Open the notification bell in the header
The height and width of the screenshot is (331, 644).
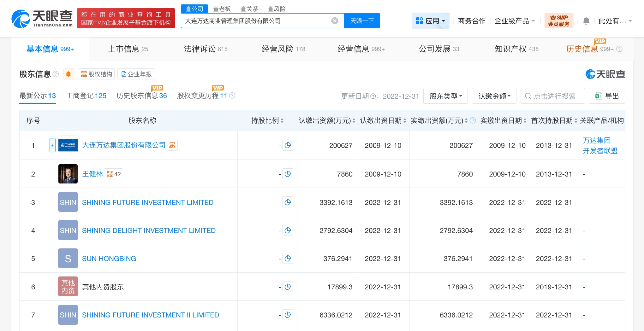[586, 21]
